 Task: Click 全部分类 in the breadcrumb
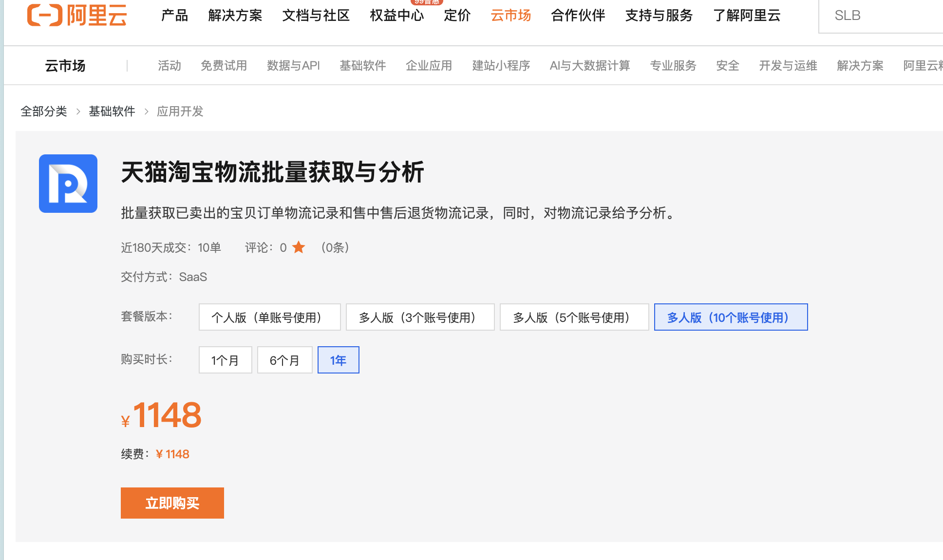click(x=44, y=112)
